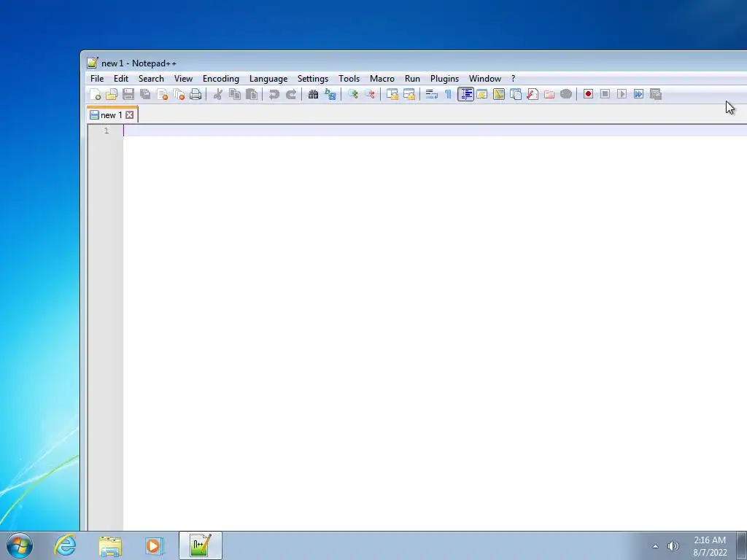
Task: Click the Paste clipboard icon
Action: (252, 94)
